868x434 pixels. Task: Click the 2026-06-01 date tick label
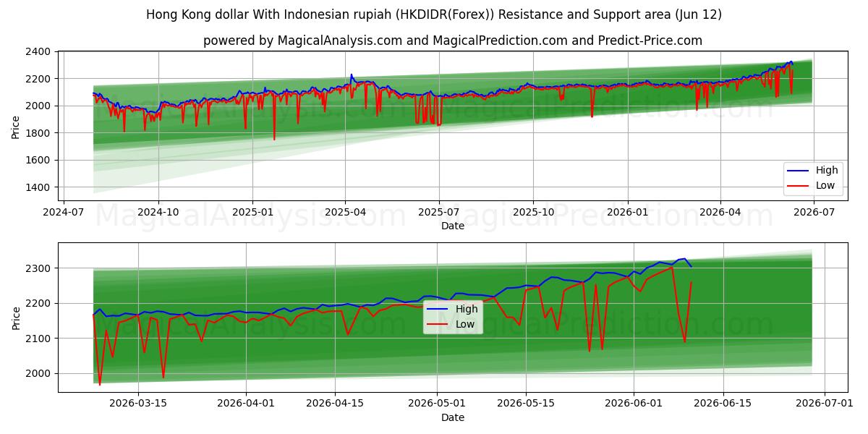(634, 404)
